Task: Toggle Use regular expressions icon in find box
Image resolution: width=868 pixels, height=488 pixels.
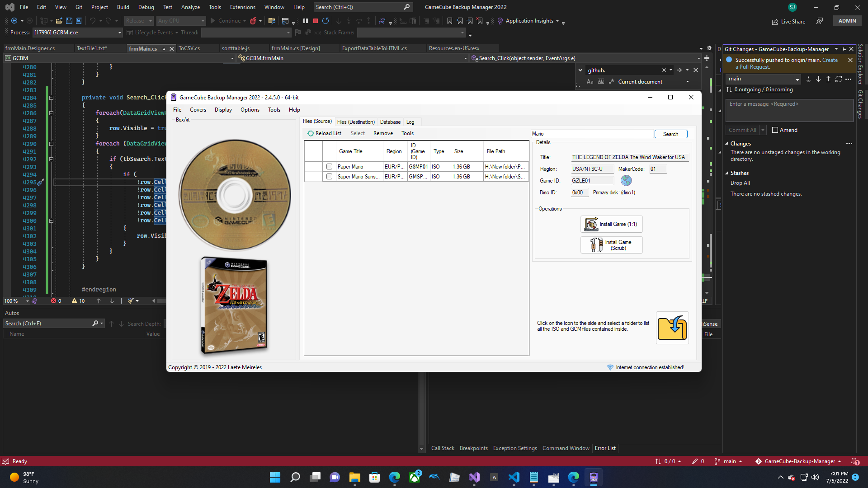Action: 612,82
